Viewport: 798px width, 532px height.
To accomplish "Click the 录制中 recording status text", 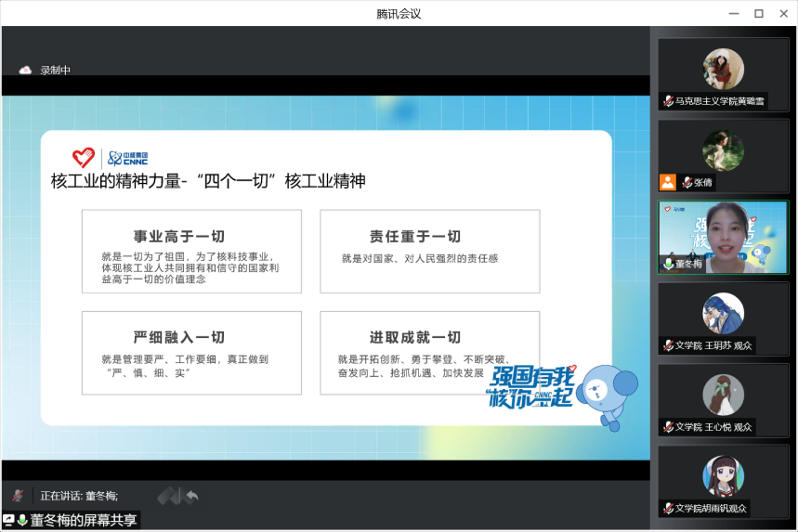I will 55,70.
